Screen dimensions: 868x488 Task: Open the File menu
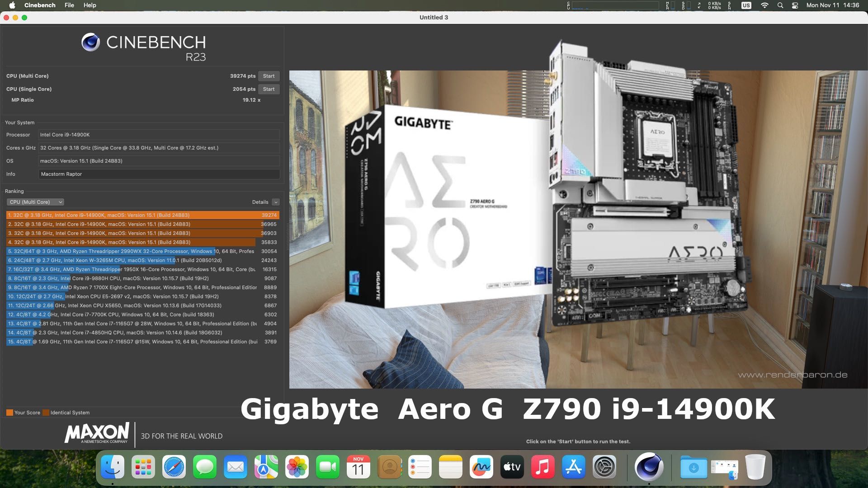pyautogui.click(x=69, y=5)
